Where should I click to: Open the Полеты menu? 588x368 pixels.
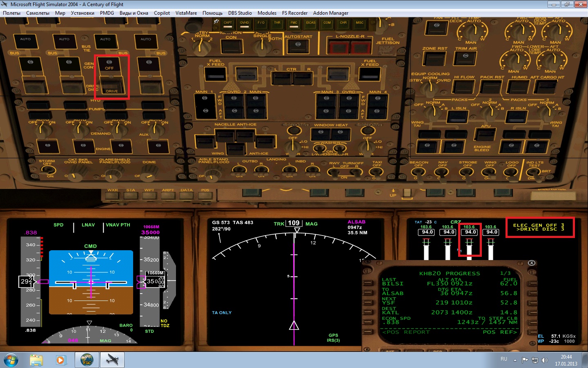[x=11, y=13]
